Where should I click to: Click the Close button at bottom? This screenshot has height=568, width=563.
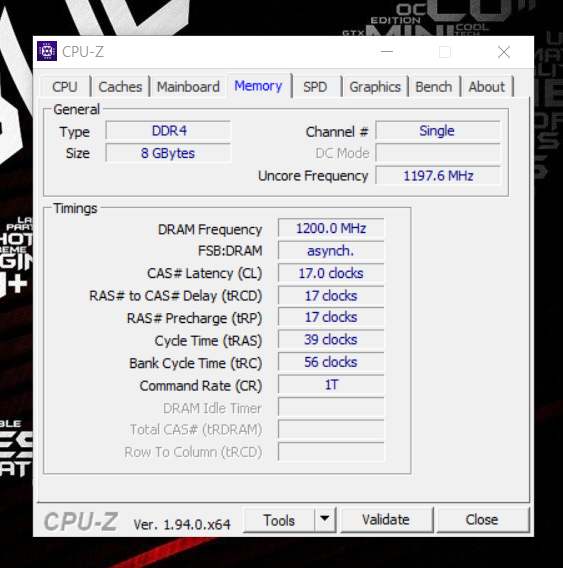pos(482,520)
